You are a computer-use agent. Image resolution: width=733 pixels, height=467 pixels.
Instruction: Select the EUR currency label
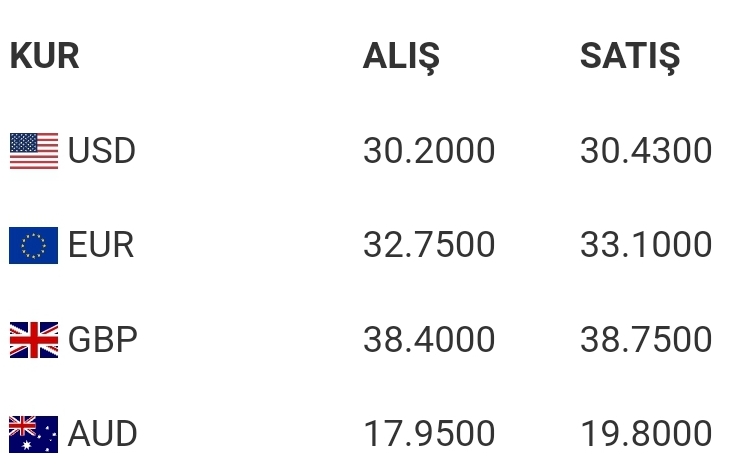pos(101,245)
